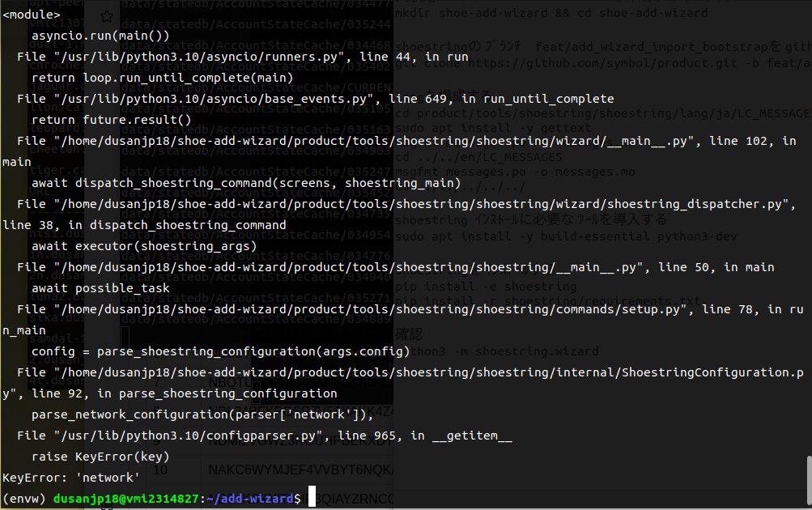Click the asyncio/runners.py file path line

(242, 57)
